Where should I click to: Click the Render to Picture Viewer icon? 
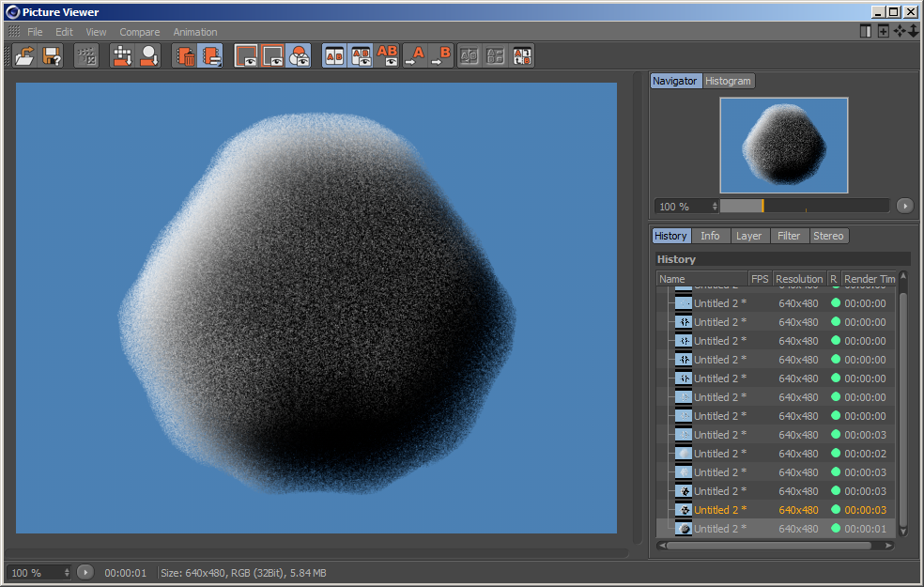123,56
